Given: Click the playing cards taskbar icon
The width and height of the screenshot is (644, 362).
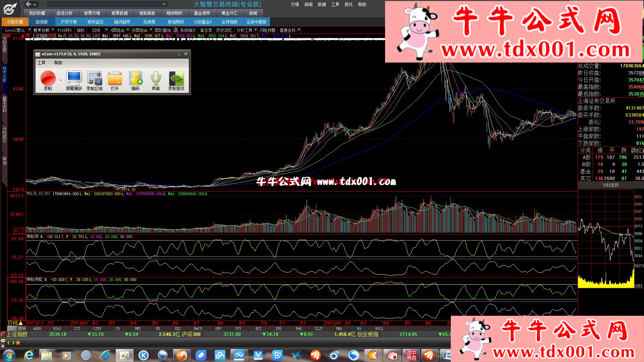Looking at the screenshot, I should coord(392,355).
